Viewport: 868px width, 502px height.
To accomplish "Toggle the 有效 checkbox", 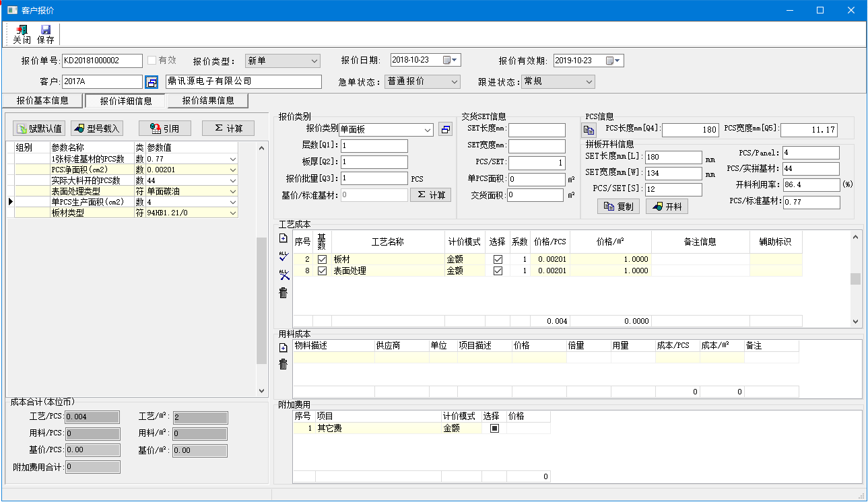I will tap(152, 61).
